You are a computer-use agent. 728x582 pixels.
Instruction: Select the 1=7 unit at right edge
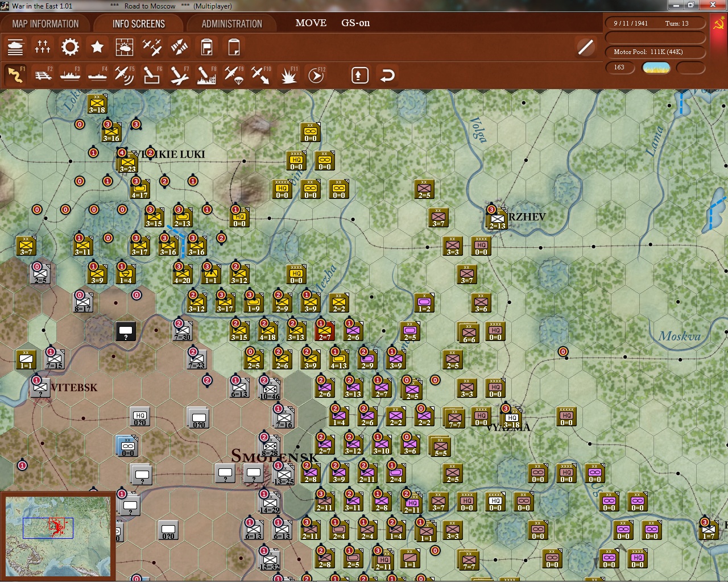point(708,529)
